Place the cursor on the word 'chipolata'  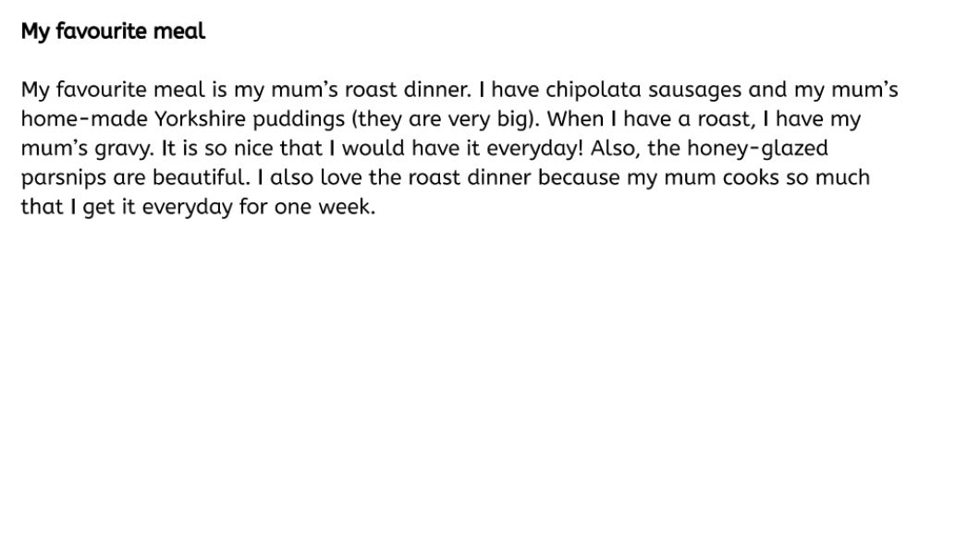tap(594, 90)
